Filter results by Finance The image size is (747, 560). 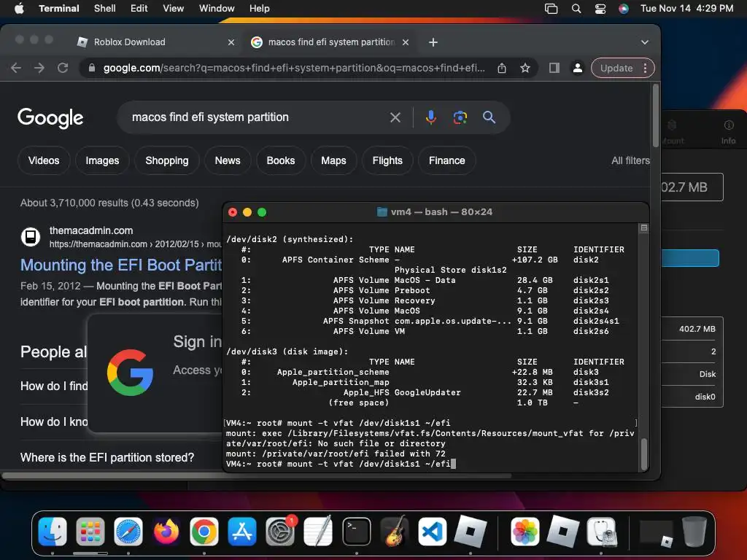click(x=447, y=160)
